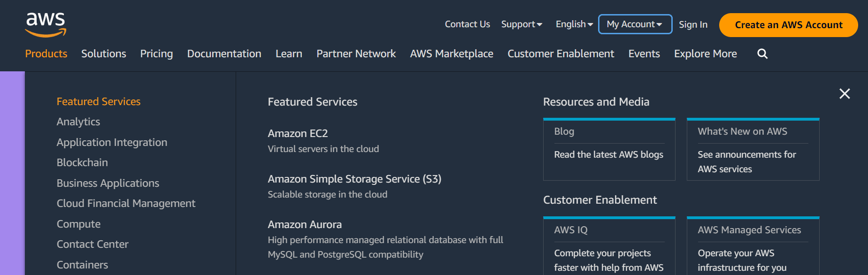This screenshot has width=868, height=275.
Task: Click 'See announcements for AWS services' text
Action: coord(747,162)
